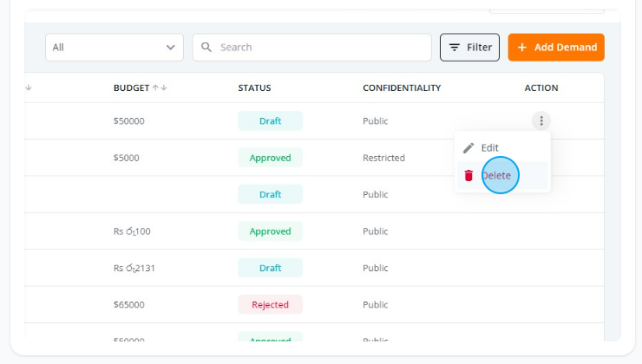Click the Restricted confidentiality cell

[383, 158]
